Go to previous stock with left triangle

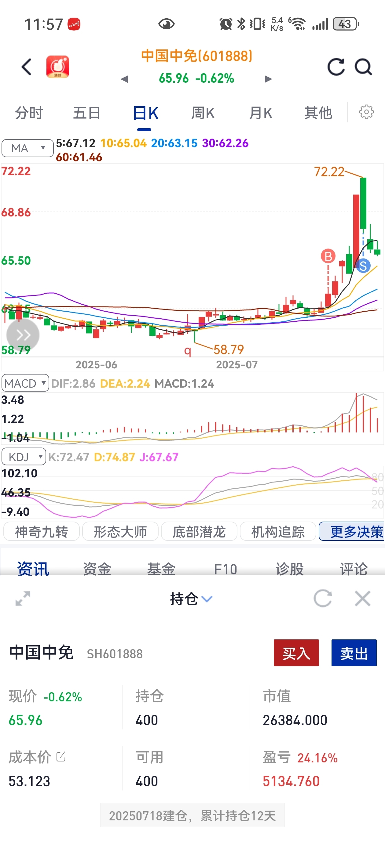pos(124,79)
